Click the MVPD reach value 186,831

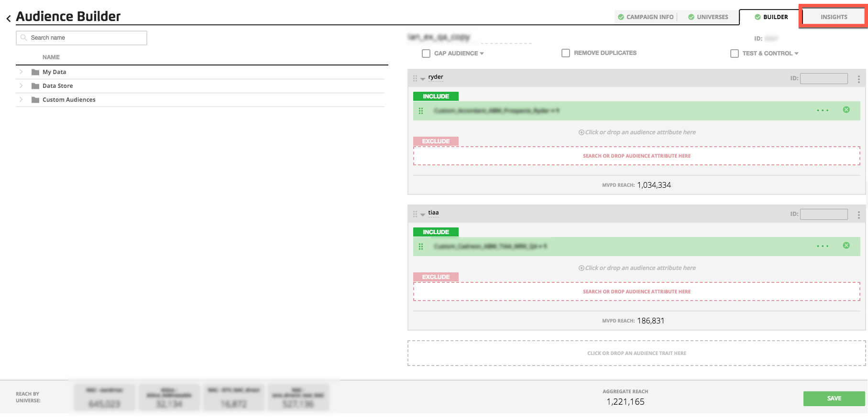pyautogui.click(x=650, y=321)
